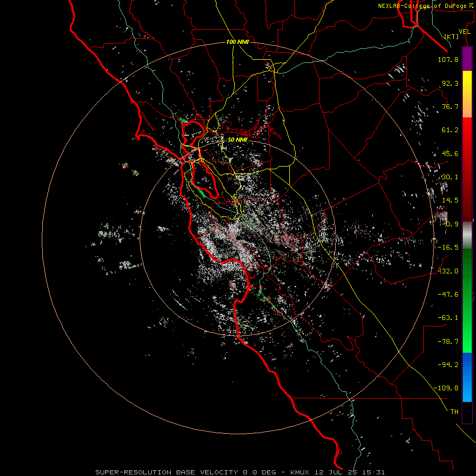Click the gray near-zero band of color scale
Screen dimensions: 476x476
pyautogui.click(x=467, y=235)
